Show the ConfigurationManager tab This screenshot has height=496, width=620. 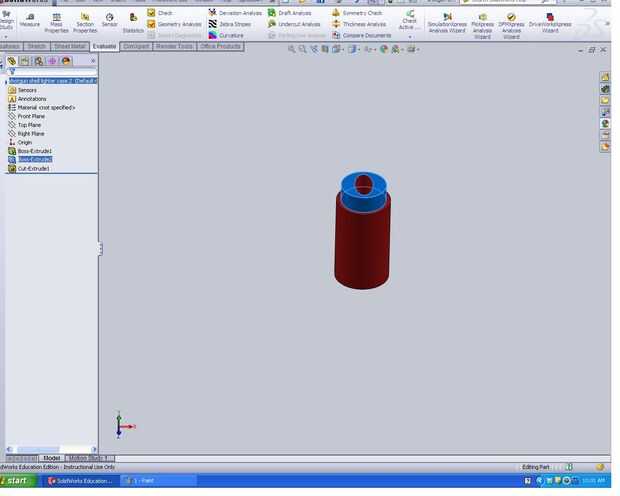pyautogui.click(x=38, y=61)
